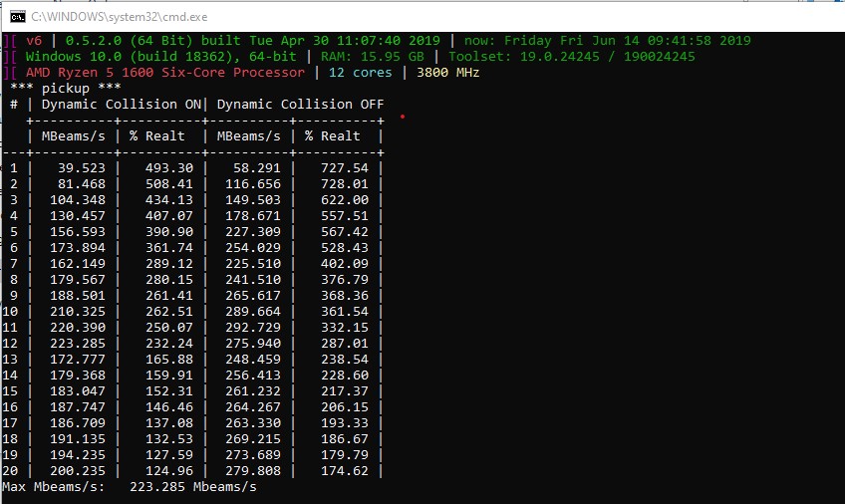The image size is (845, 504).
Task: Click the value 261.232 in row 15
Action: (253, 391)
